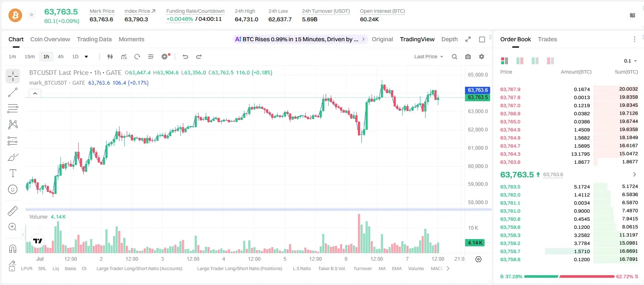Take a chart snapshot with camera icon

point(468,57)
